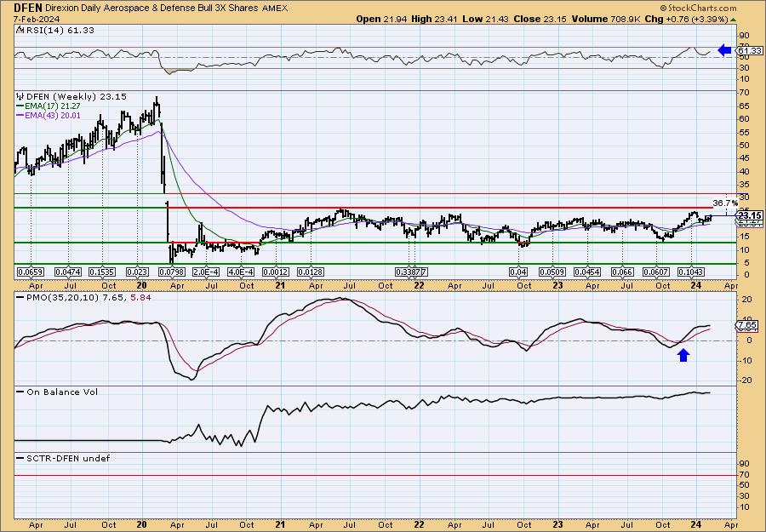Click the EMA(17) 21.27 legend entry
Image resolution: width=766 pixels, height=532 pixels.
coord(49,106)
